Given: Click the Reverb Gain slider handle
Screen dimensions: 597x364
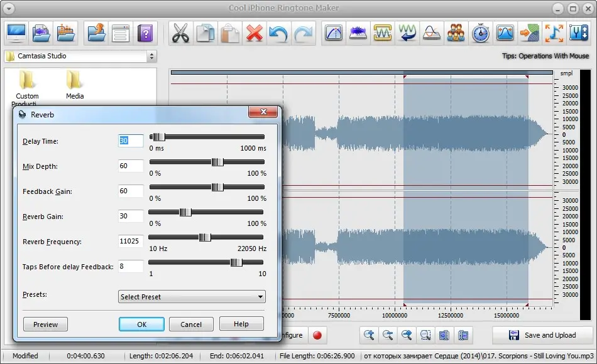Looking at the screenshot, I should pos(185,212).
